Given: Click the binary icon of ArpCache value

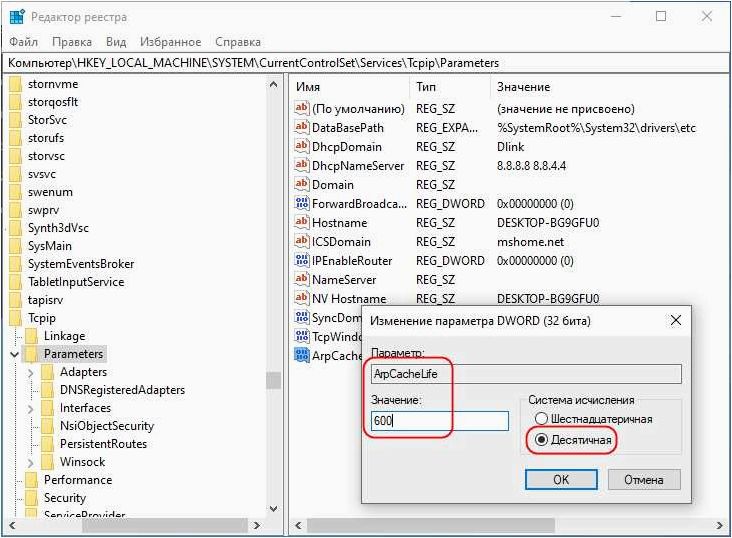Looking at the screenshot, I should (302, 356).
